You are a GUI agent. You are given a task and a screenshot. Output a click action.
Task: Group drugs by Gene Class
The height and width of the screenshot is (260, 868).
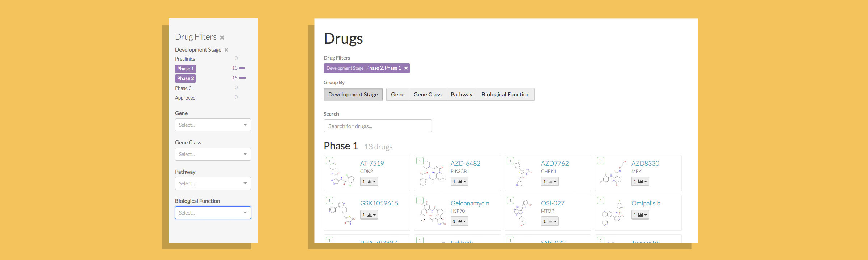(x=427, y=95)
